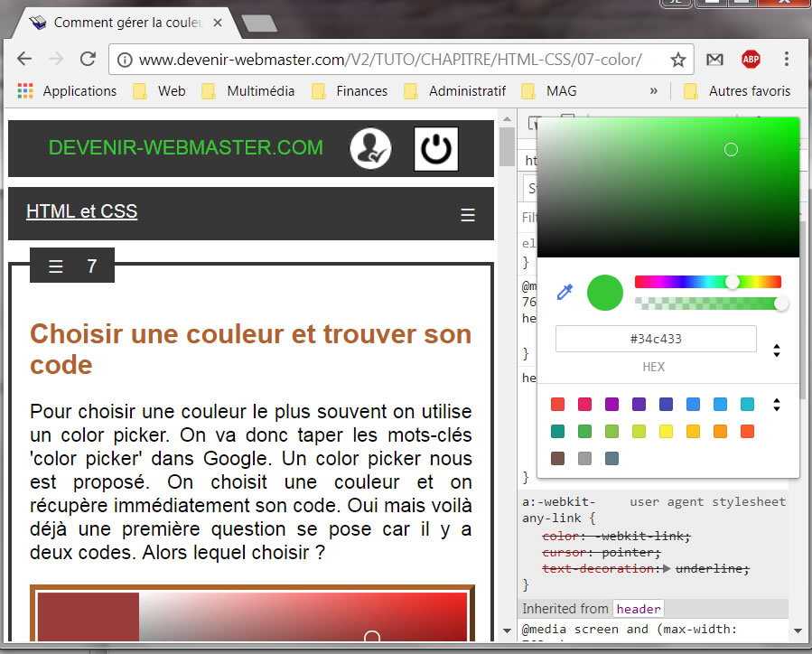The image size is (812, 654).
Task: Open the site information icon in the address bar
Action: tap(125, 60)
